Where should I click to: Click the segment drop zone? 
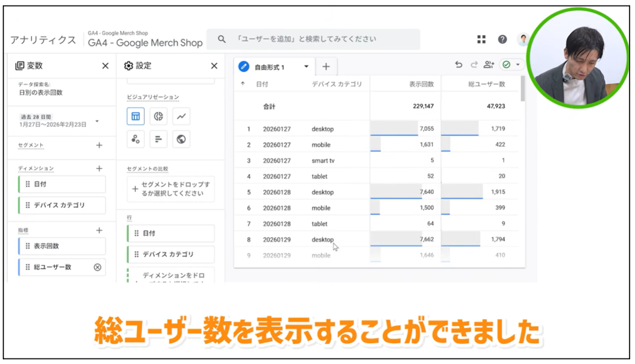tap(171, 189)
